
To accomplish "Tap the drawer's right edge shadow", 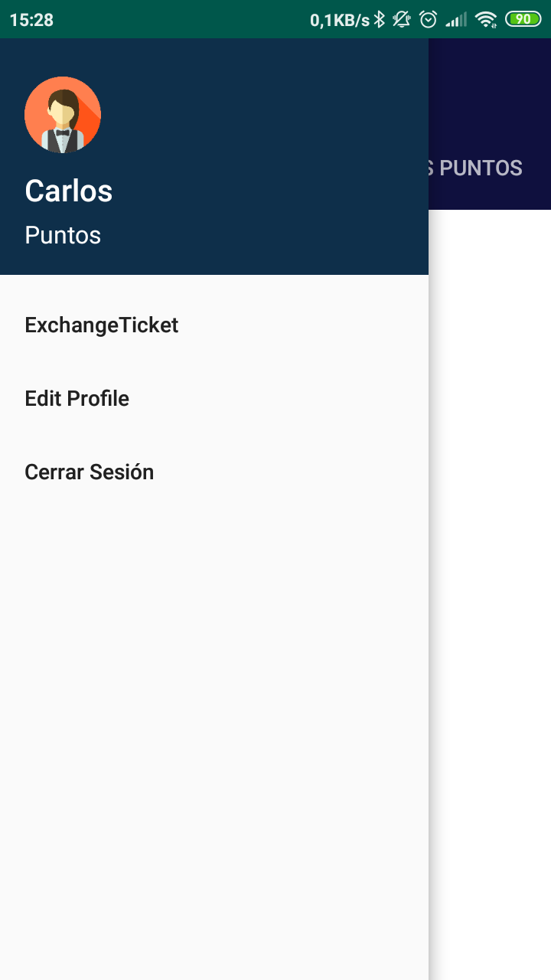I will coord(433,612).
